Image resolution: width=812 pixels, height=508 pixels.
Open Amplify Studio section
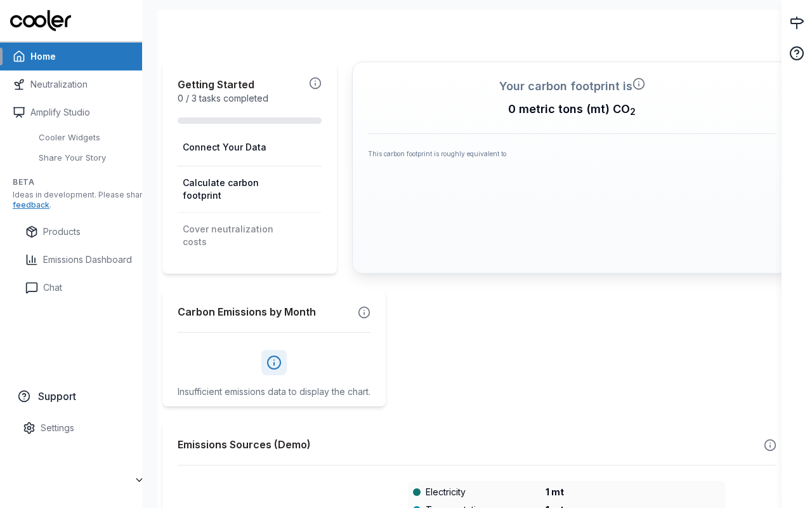60,112
